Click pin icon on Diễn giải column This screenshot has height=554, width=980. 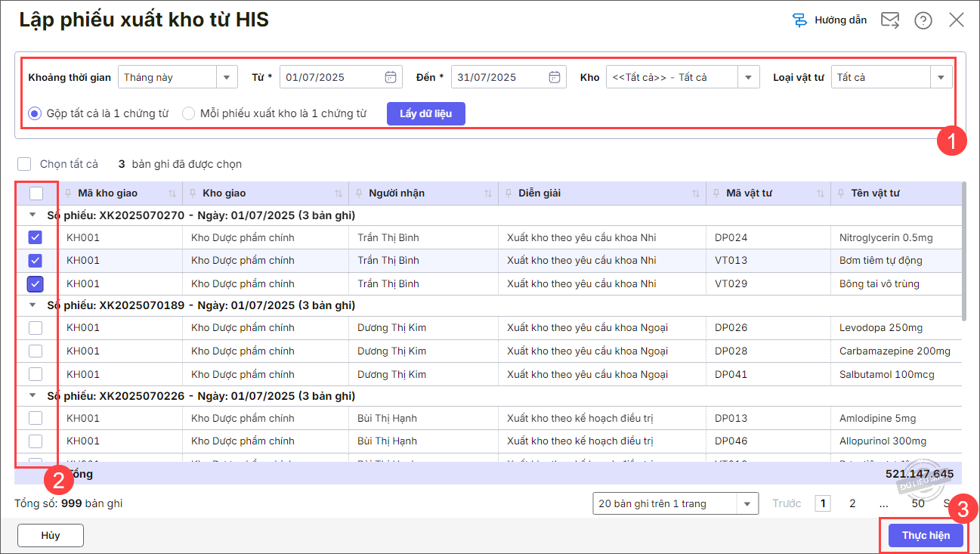click(x=508, y=193)
